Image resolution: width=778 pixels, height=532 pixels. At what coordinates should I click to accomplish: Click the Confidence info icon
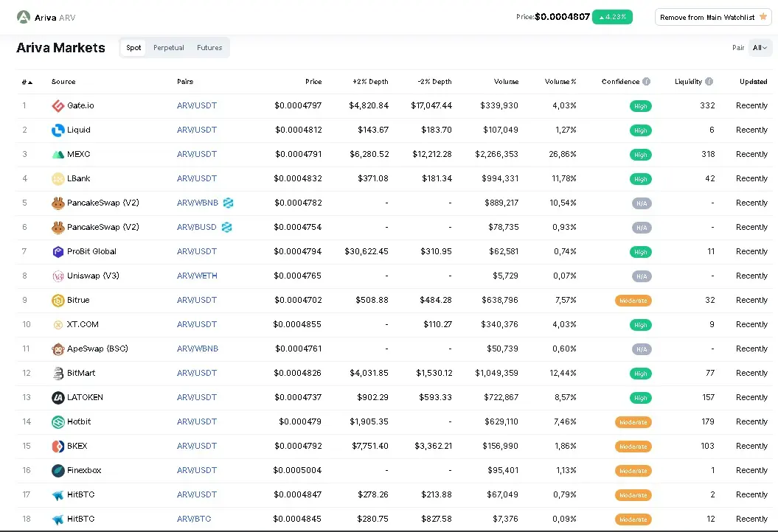click(646, 81)
